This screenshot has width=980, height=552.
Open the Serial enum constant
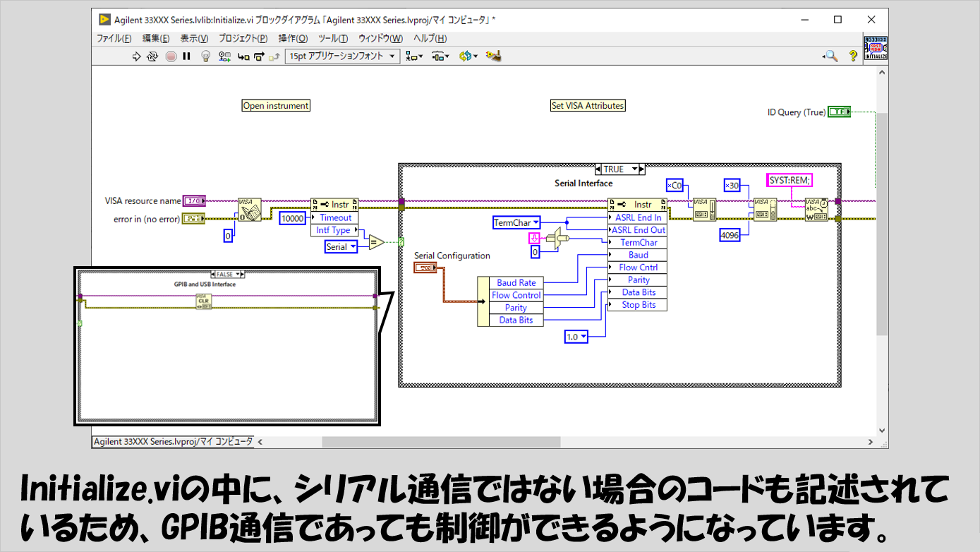click(341, 247)
